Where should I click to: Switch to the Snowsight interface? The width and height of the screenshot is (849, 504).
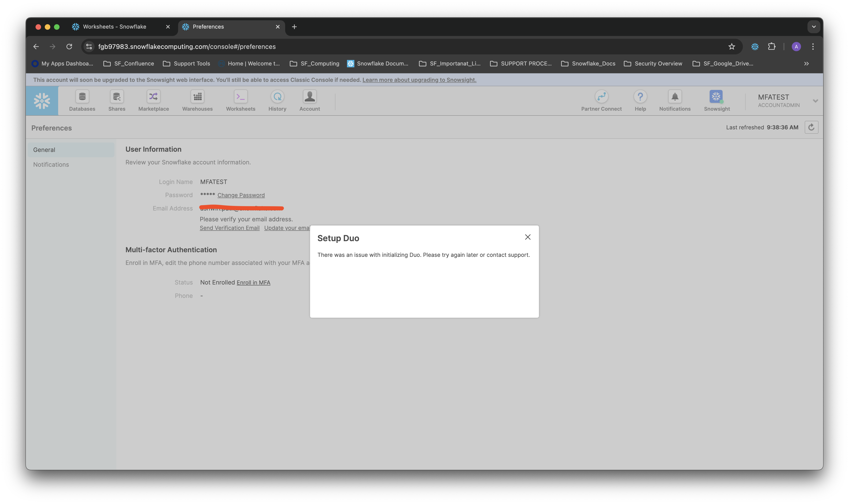pyautogui.click(x=716, y=100)
